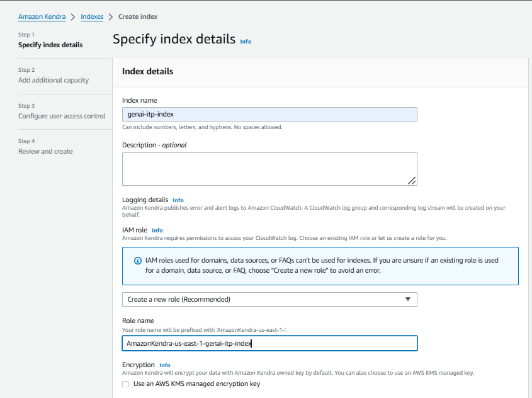Viewport: 532px width, 398px height.
Task: Select Step 2 Add additional capacity
Action: 54,80
